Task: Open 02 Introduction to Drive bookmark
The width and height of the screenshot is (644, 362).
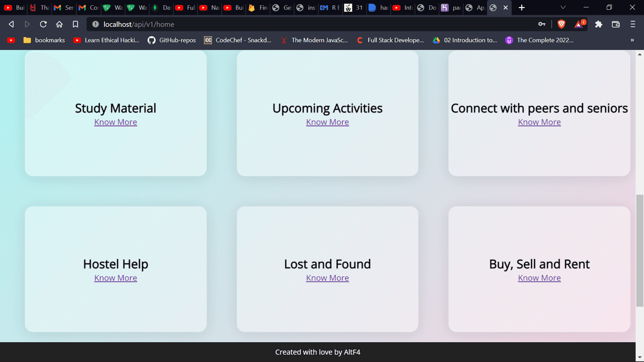Action: pos(465,40)
